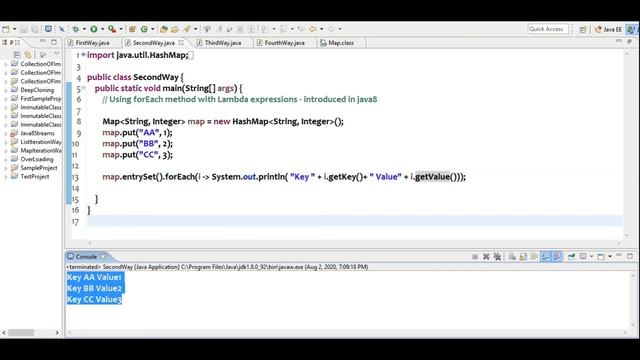This screenshot has height=360, width=640.
Task: Click Link with Editor in Package Explorer
Action: pyautogui.click(x=28, y=54)
